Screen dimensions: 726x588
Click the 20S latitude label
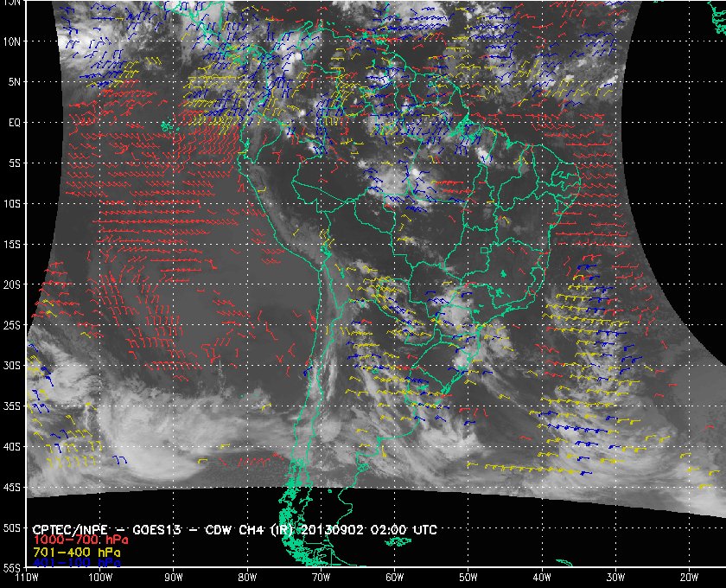click(x=12, y=285)
